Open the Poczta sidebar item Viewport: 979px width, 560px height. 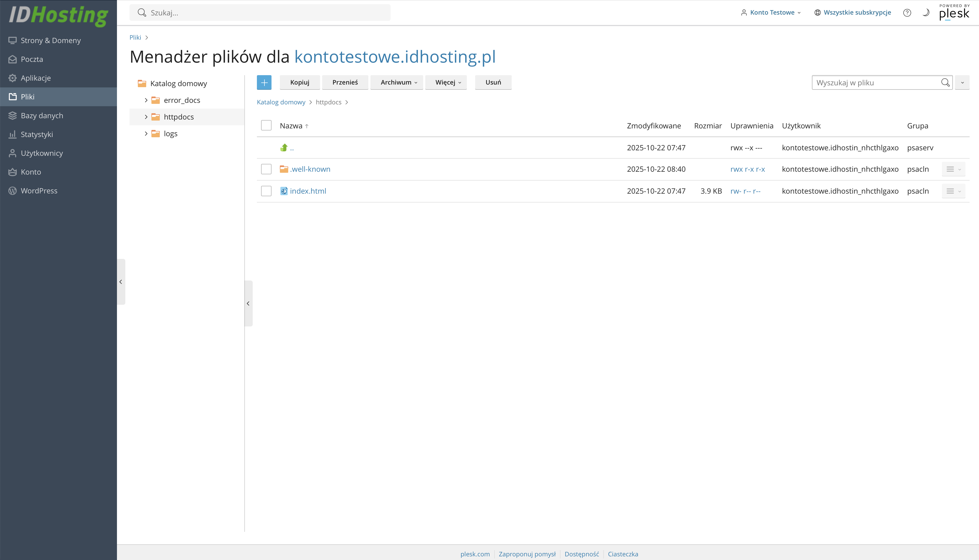click(x=32, y=59)
